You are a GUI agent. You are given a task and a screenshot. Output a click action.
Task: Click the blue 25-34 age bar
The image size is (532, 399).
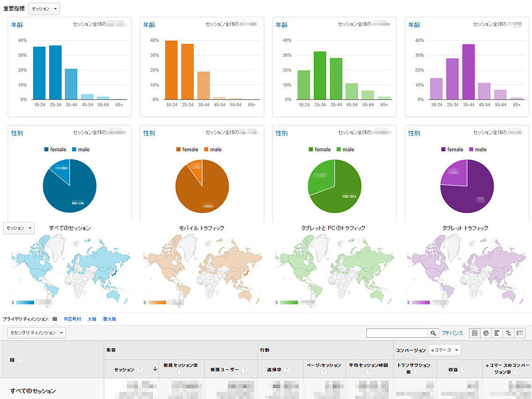55,72
